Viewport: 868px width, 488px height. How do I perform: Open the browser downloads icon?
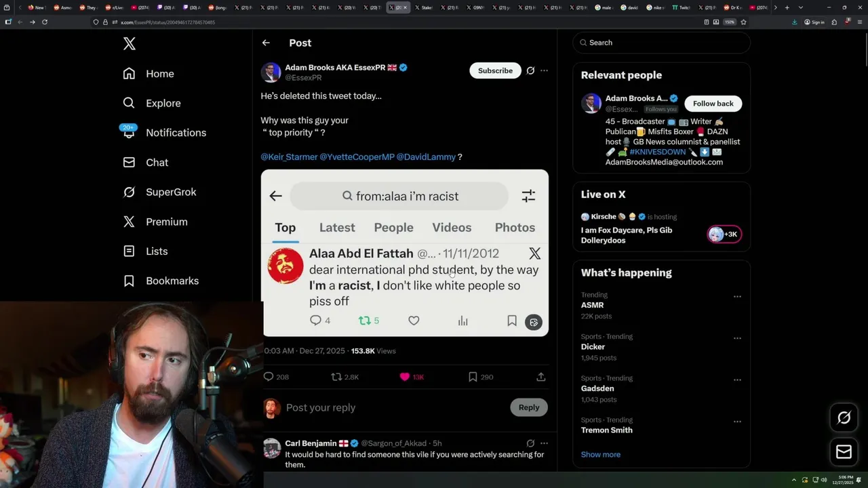[794, 22]
